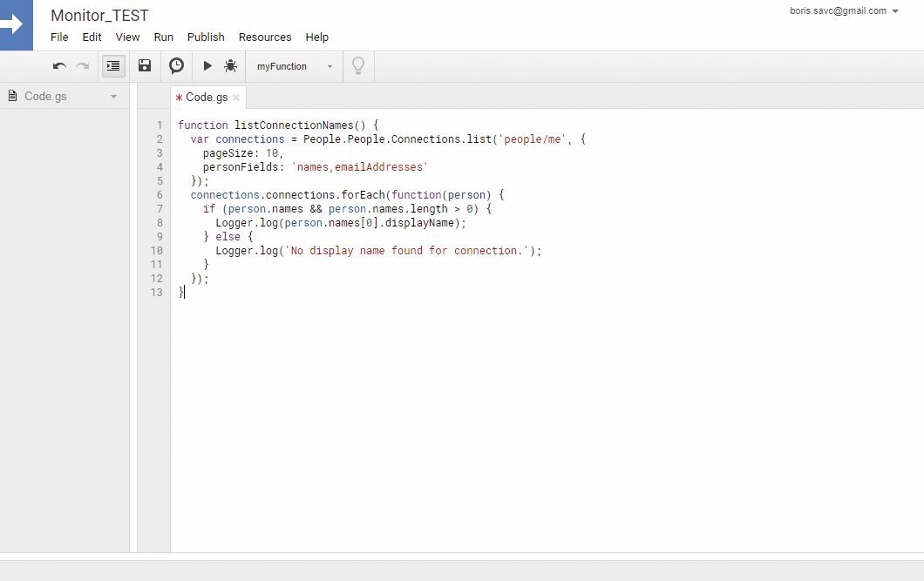924x581 pixels.
Task: Click line number 1 in the gutter
Action: (160, 125)
